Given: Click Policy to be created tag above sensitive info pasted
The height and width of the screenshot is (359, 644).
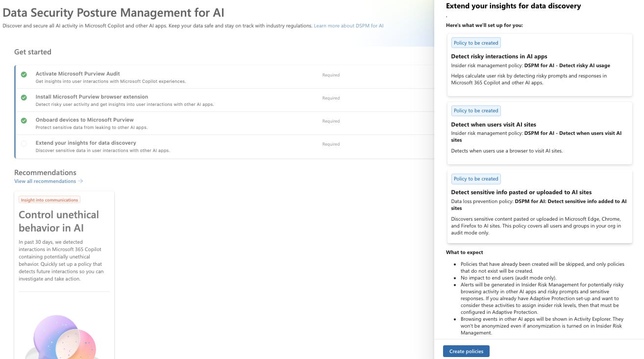Looking at the screenshot, I should click(475, 179).
